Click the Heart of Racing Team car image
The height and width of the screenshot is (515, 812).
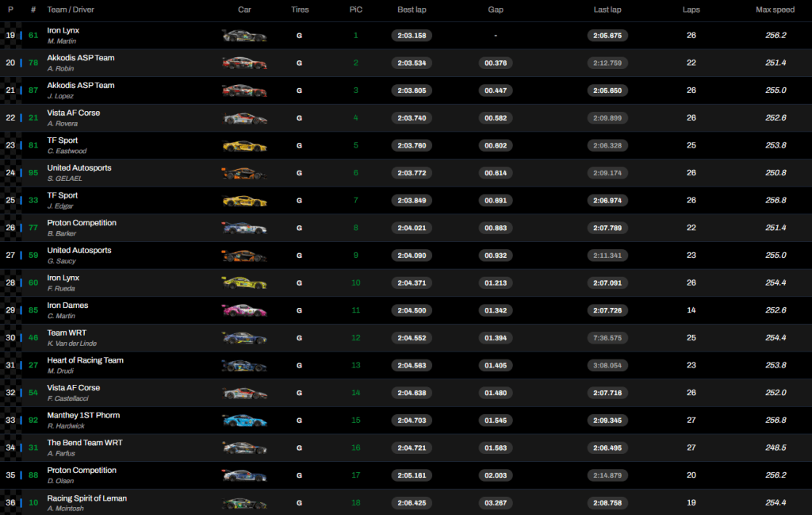(x=244, y=366)
